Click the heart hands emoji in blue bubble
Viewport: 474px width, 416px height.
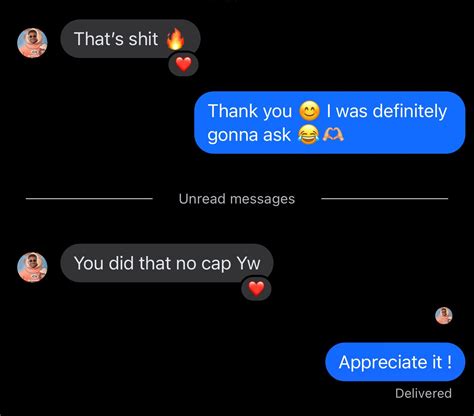[333, 135]
